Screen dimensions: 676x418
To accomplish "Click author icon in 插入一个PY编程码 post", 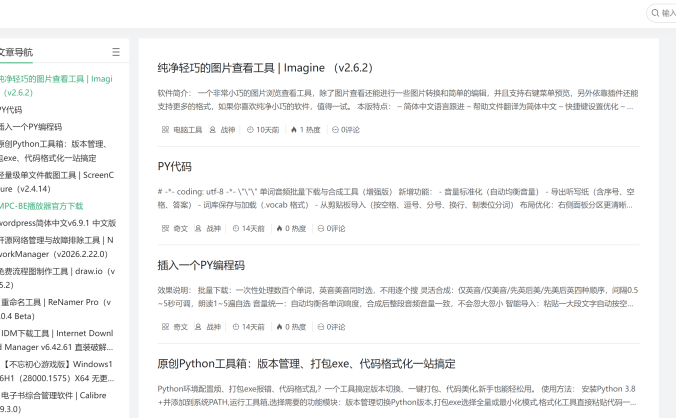I will 198,327.
